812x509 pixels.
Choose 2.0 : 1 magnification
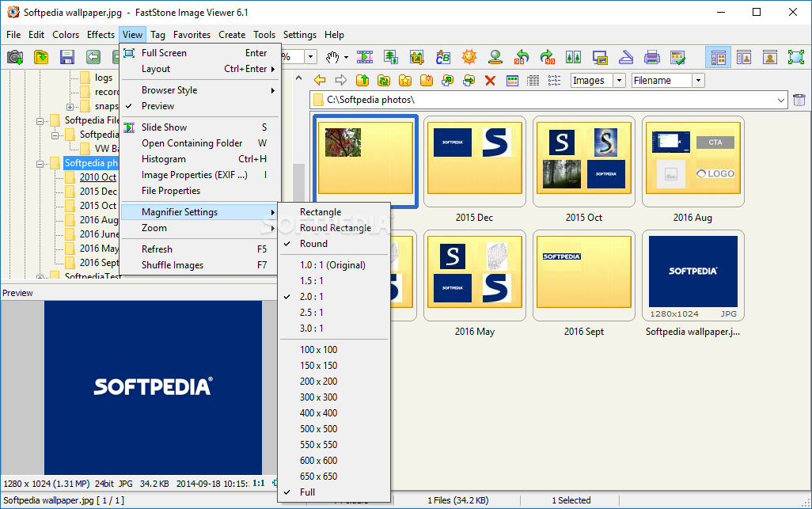point(334,297)
